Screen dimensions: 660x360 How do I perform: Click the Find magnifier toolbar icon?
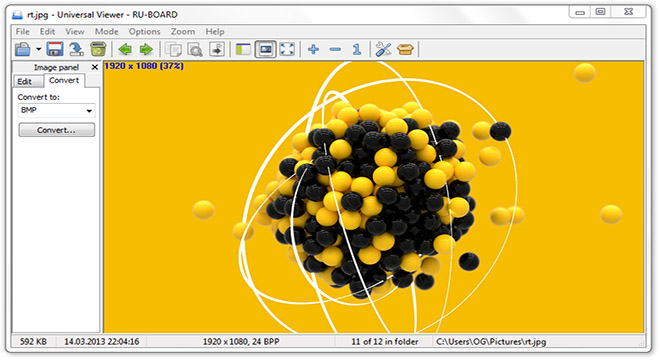(x=195, y=49)
